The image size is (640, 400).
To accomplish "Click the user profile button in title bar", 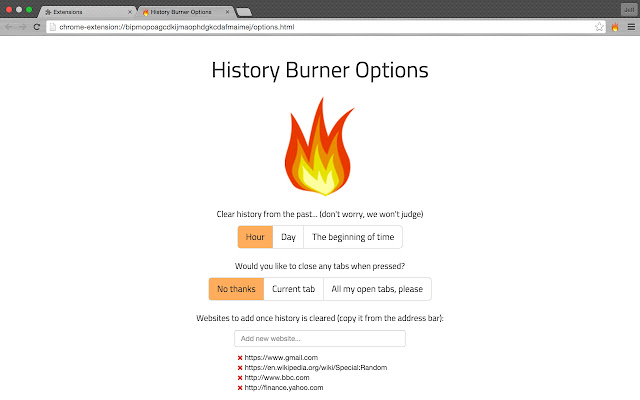I will (x=629, y=9).
